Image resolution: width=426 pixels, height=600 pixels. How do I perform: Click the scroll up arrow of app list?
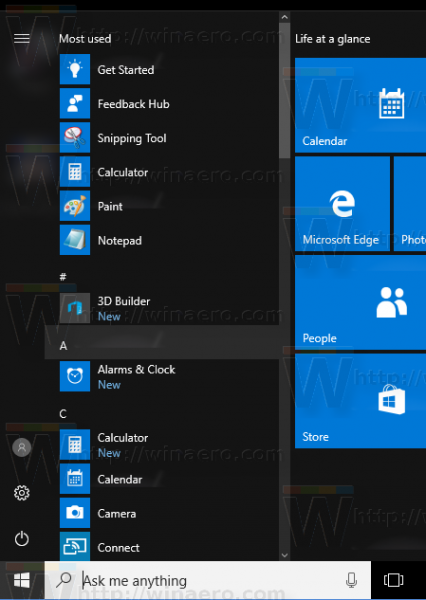[284, 17]
